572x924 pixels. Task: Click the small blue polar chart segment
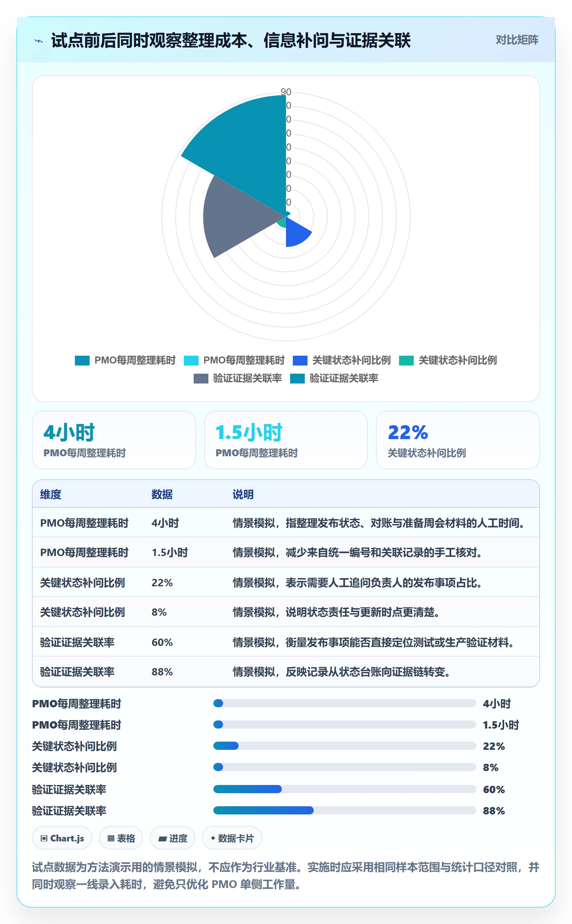pyautogui.click(x=296, y=233)
